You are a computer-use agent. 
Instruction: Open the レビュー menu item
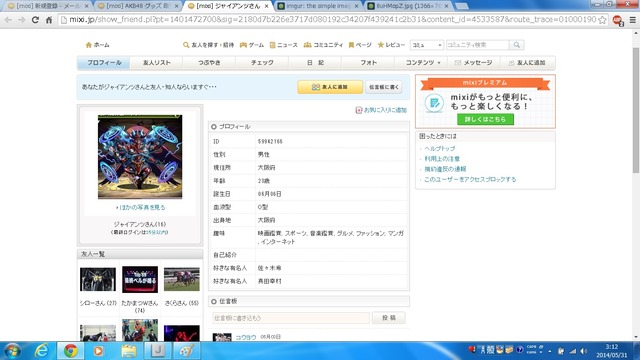(x=391, y=45)
